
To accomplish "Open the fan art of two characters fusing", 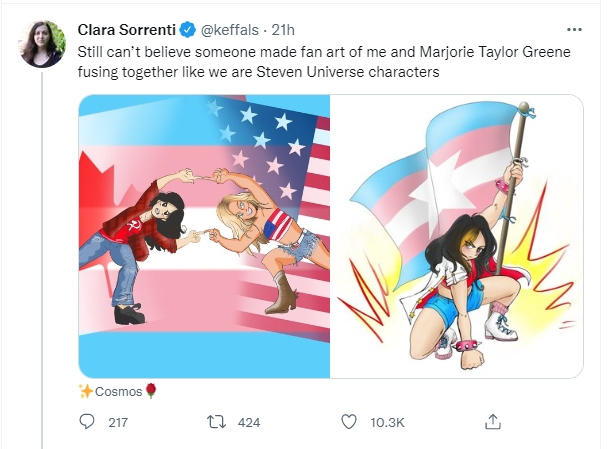I will (205, 236).
